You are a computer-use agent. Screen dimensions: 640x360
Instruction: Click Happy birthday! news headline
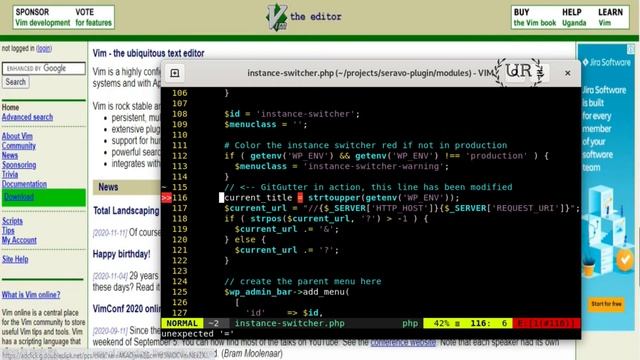coord(121,254)
